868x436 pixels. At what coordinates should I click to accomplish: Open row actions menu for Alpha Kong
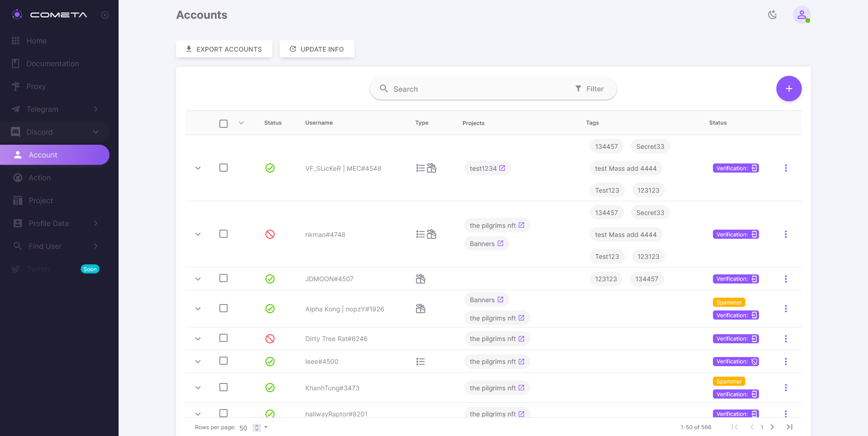coord(785,309)
